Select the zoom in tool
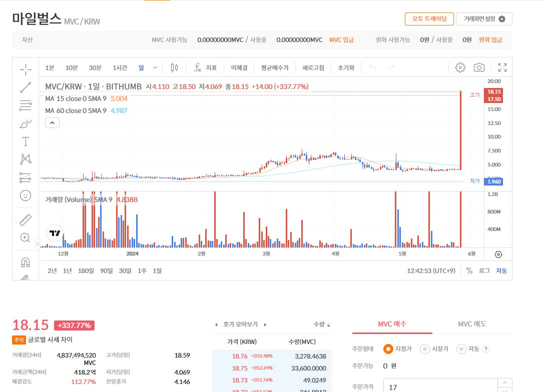The width and height of the screenshot is (543, 392). coord(26,237)
